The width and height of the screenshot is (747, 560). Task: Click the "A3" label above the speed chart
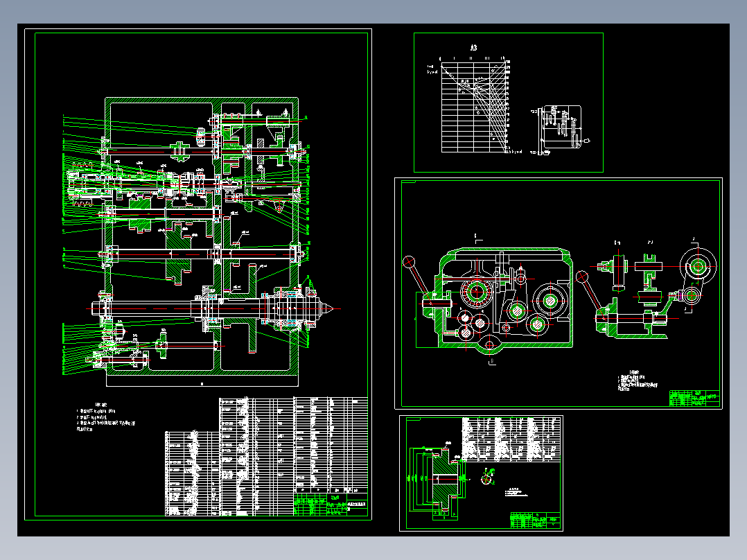(473, 48)
